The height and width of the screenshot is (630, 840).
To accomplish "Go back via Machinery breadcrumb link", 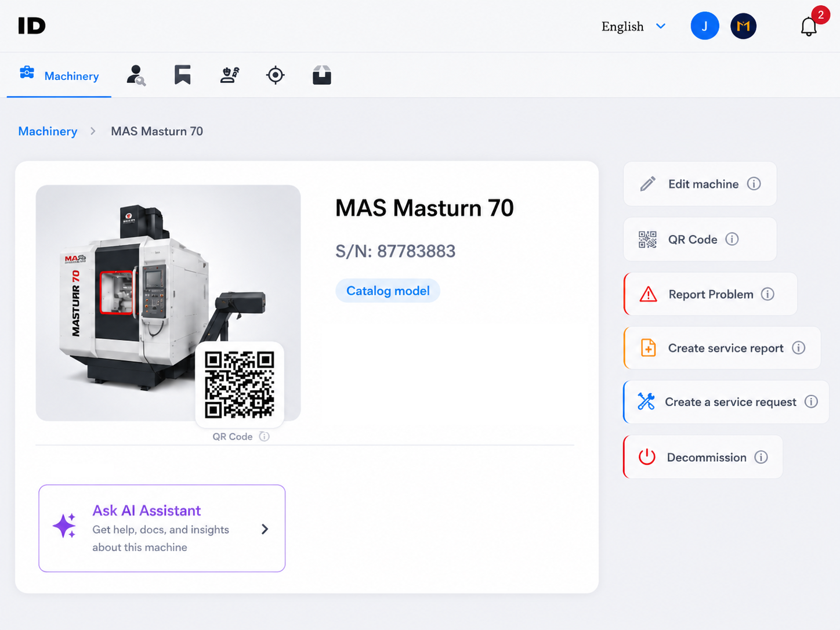I will (48, 131).
